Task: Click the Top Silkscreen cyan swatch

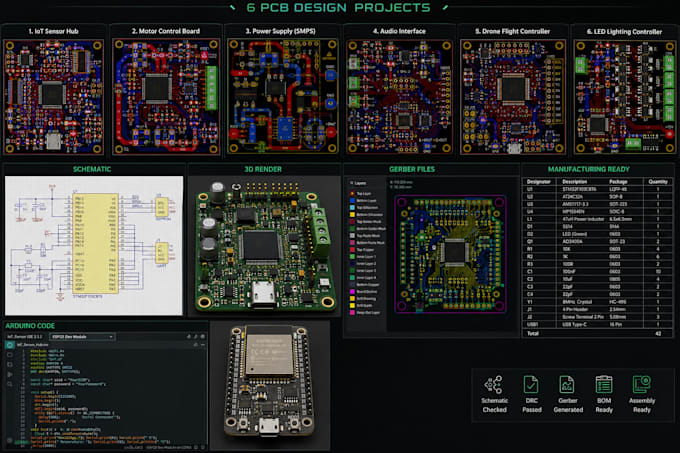Action: [x=352, y=208]
